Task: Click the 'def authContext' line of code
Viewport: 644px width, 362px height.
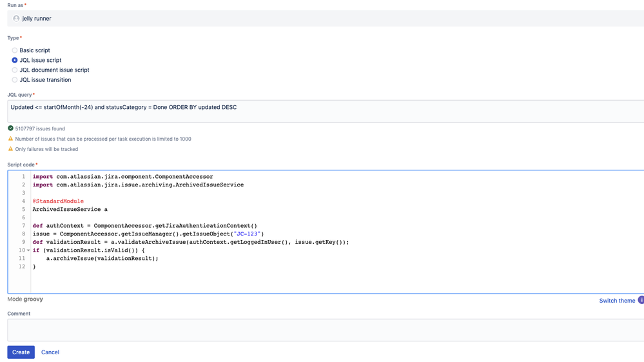Action: click(x=145, y=226)
